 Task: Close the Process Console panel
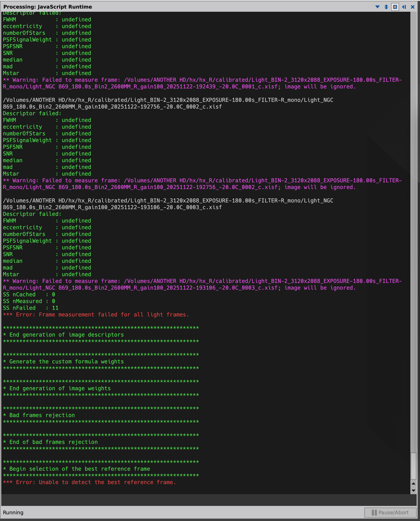click(x=412, y=7)
